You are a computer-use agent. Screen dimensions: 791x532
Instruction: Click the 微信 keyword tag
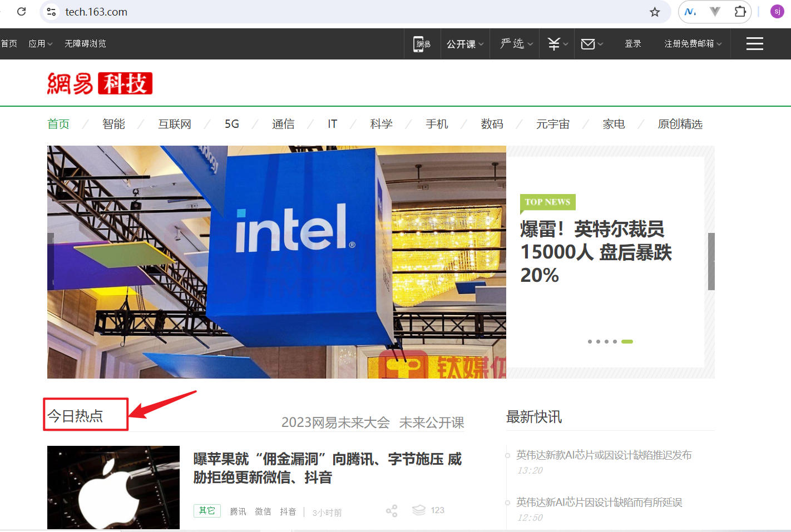[x=263, y=511]
